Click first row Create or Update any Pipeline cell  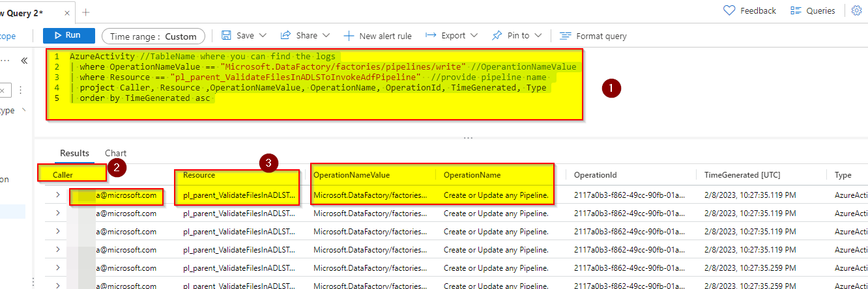pyautogui.click(x=496, y=195)
